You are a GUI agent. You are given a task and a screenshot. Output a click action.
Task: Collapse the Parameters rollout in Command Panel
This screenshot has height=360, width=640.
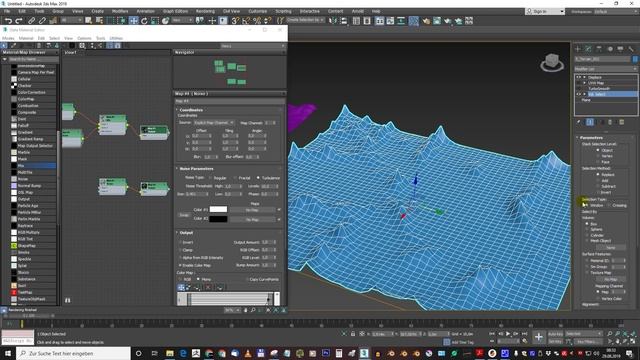pos(591,138)
